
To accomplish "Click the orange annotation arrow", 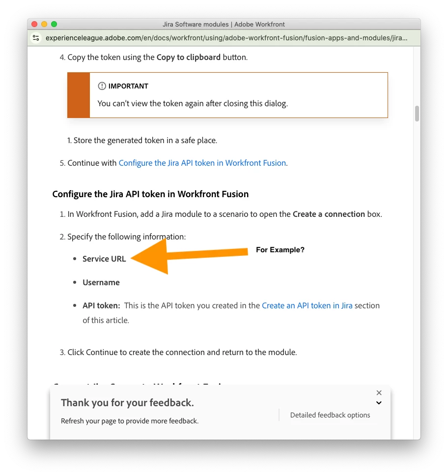I will pos(189,256).
